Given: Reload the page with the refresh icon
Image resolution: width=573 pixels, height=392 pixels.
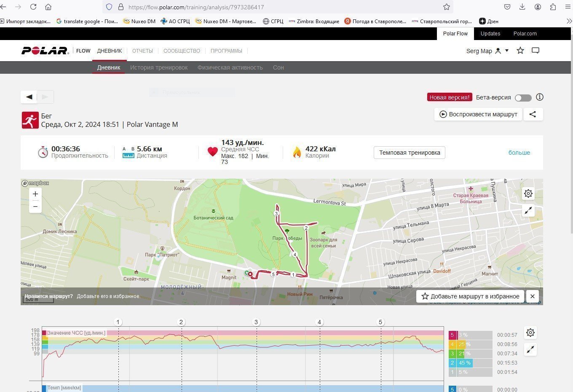Looking at the screenshot, I should tap(33, 7).
